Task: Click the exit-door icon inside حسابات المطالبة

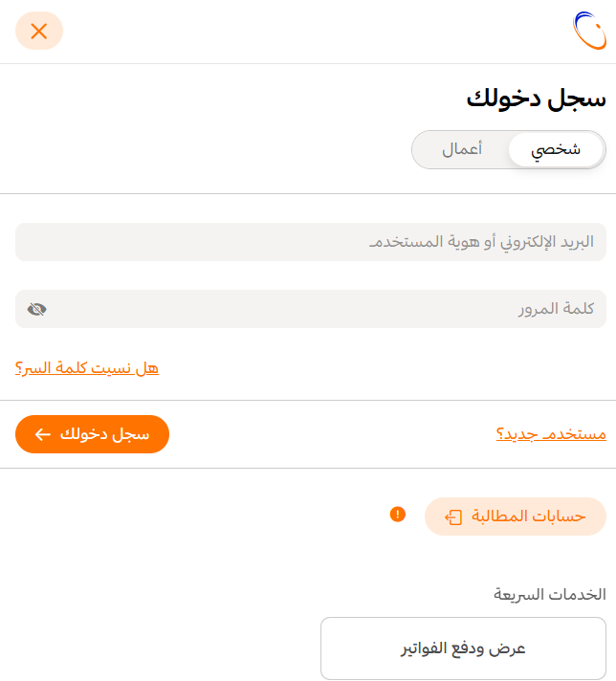Action: point(453,516)
